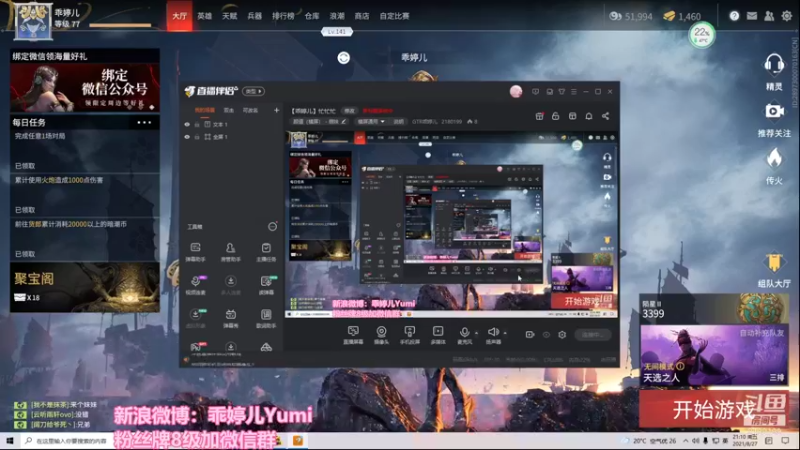The height and width of the screenshot is (450, 800).
Task: Open the streaming app hamburger menu
Action: click(574, 92)
